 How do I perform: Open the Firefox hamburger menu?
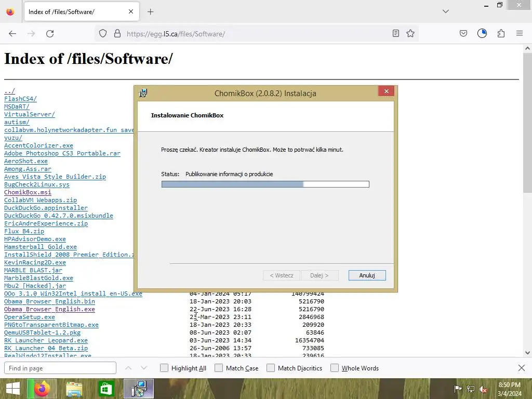pos(520,33)
